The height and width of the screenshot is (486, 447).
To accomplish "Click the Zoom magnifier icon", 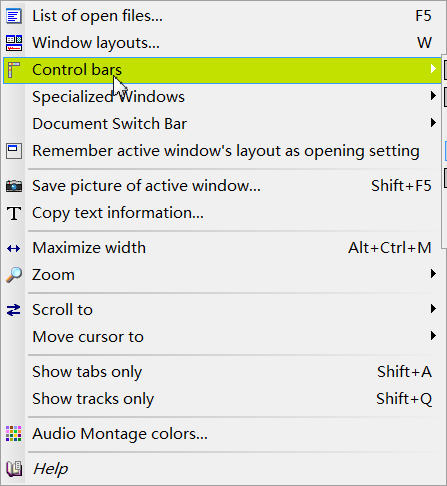I will pos(14,275).
